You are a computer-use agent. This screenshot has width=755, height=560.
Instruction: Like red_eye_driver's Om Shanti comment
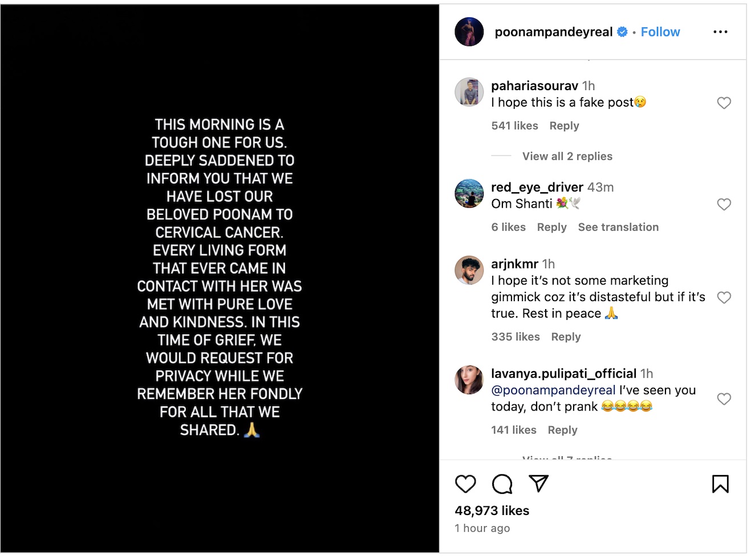[724, 205]
